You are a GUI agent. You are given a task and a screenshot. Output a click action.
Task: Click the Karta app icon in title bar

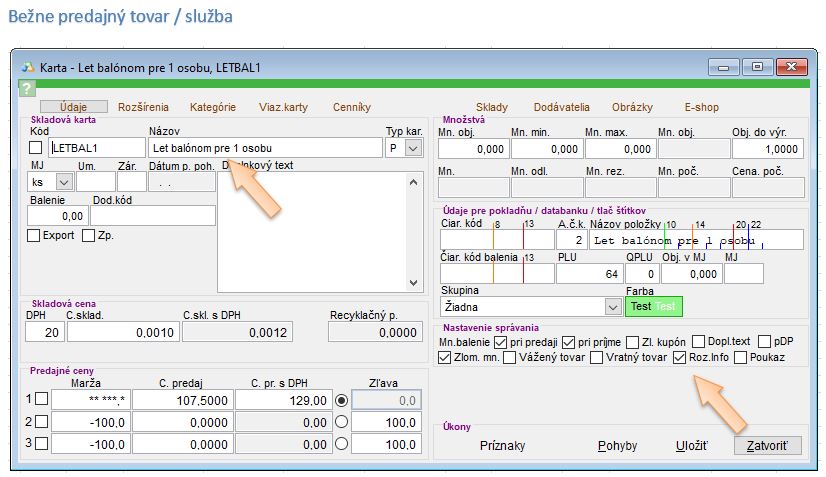coord(28,67)
